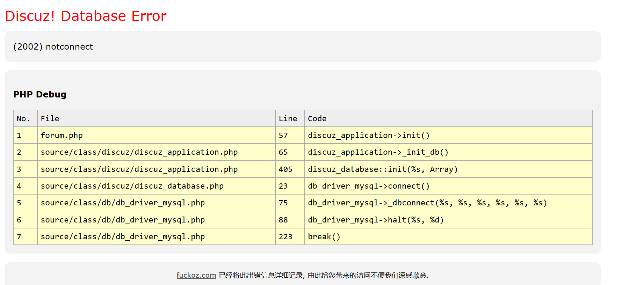Viewport: 644px width, 285px height.
Task: Select the "(2002) notconnect" error message
Action: point(53,47)
